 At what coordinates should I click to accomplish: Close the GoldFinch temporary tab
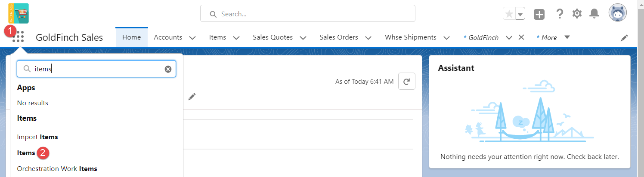(521, 37)
